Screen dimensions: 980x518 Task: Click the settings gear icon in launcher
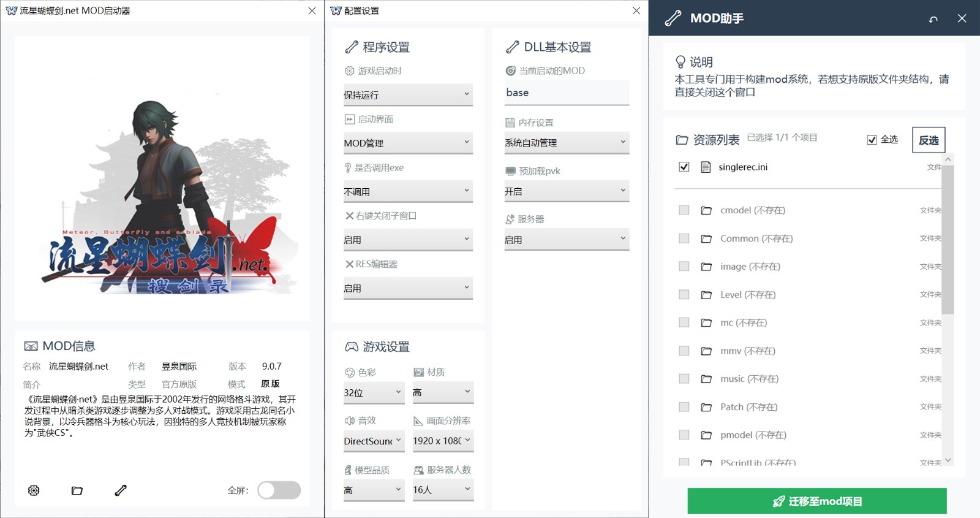[x=34, y=490]
